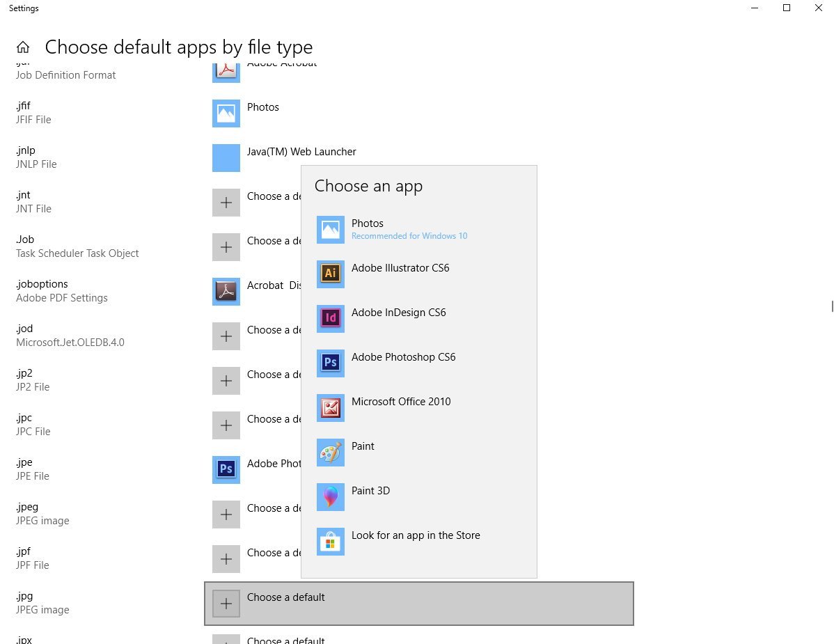Viewport: 834px width, 644px height.
Task: Click 'Paint' text entry in popup
Action: pyautogui.click(x=363, y=446)
